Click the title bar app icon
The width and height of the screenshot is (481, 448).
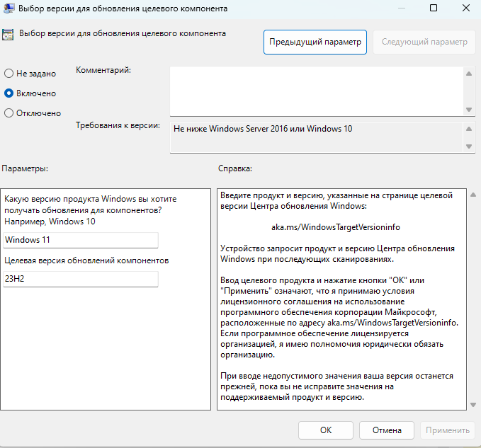click(9, 8)
